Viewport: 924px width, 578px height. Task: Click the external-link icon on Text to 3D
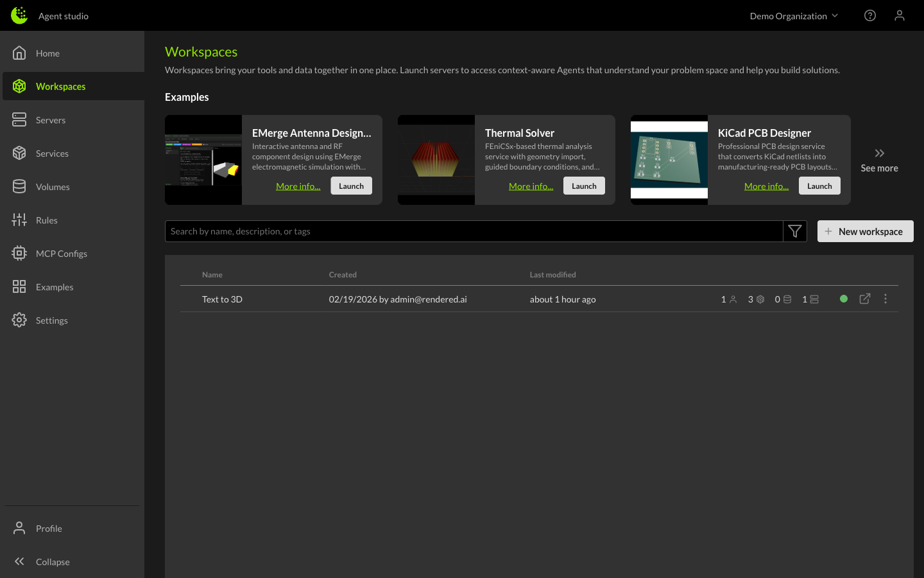(x=864, y=299)
